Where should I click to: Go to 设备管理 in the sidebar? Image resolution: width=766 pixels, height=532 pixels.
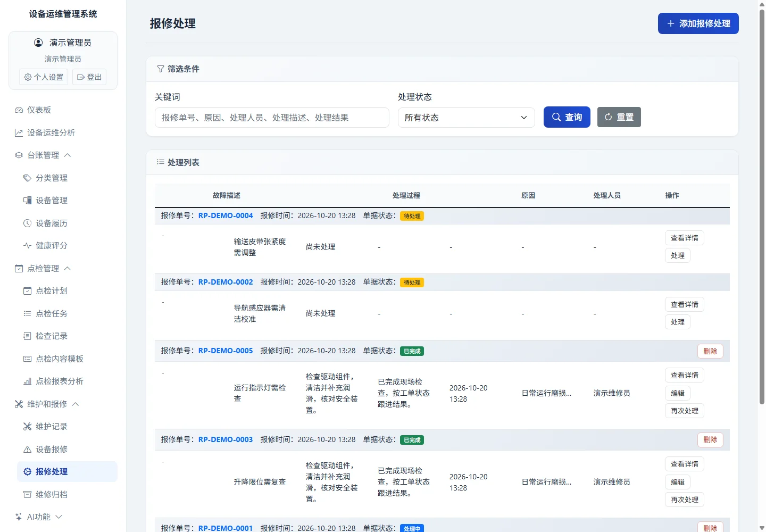67,201
